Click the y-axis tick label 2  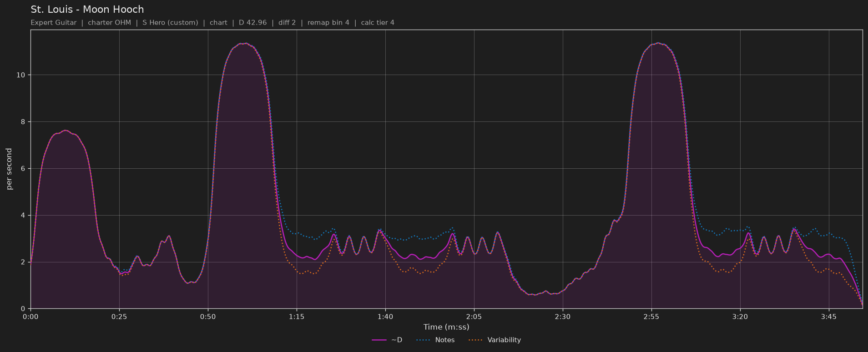23,262
